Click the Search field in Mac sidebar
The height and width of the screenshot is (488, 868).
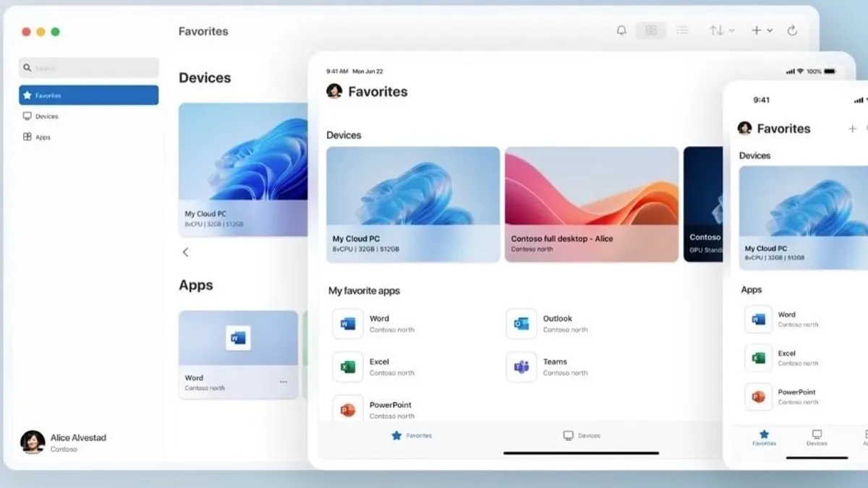(89, 67)
